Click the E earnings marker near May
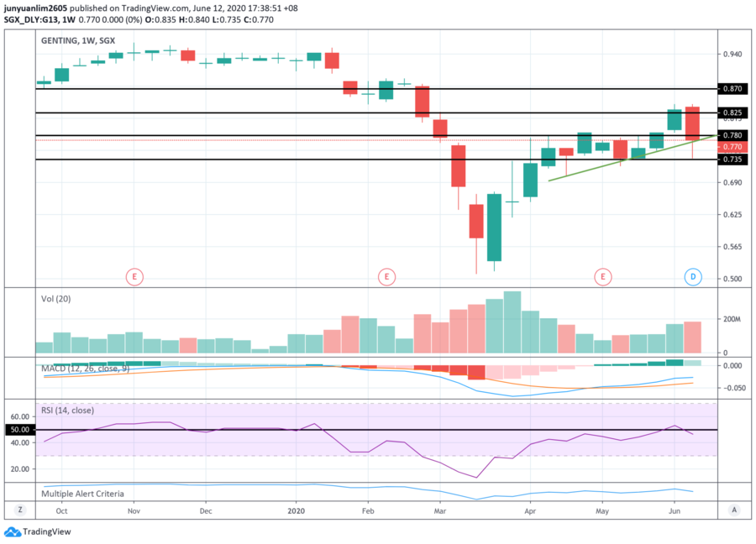Screen dimensions: 756x544 tap(602, 276)
